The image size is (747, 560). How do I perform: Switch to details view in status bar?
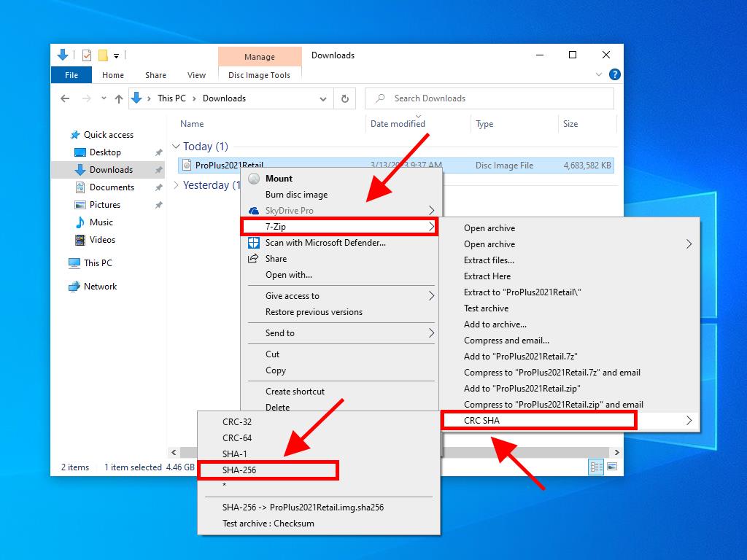[x=596, y=467]
